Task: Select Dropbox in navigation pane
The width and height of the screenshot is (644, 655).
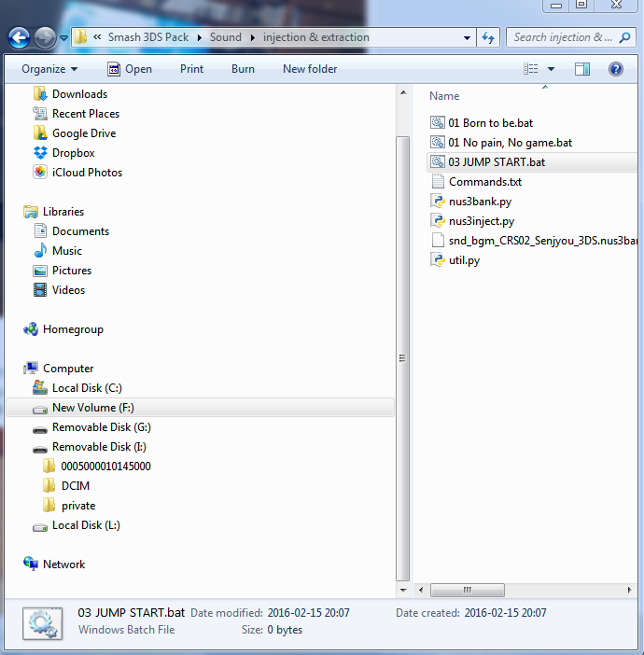Action: (64, 153)
